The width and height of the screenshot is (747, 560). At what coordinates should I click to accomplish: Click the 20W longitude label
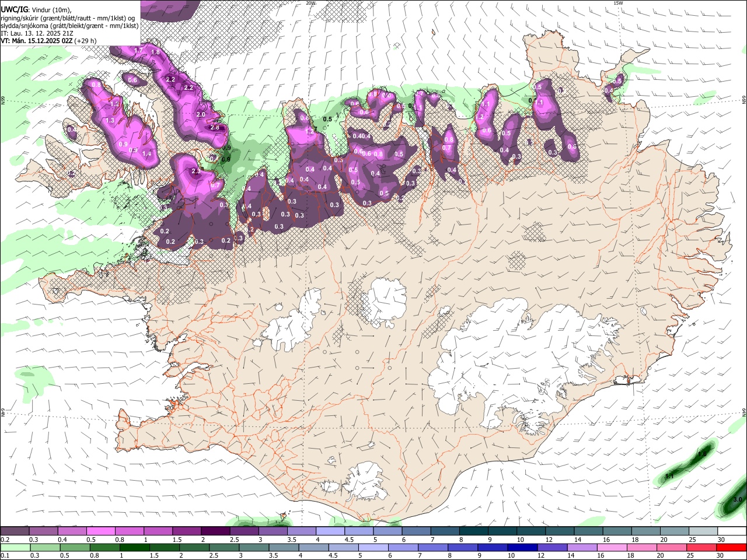tap(310, 3)
